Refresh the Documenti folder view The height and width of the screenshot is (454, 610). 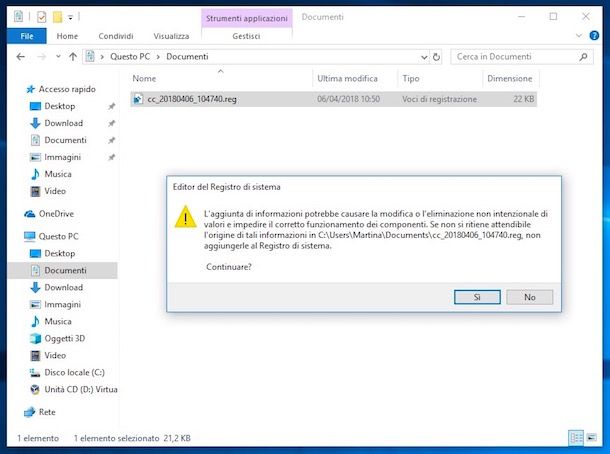[x=436, y=57]
